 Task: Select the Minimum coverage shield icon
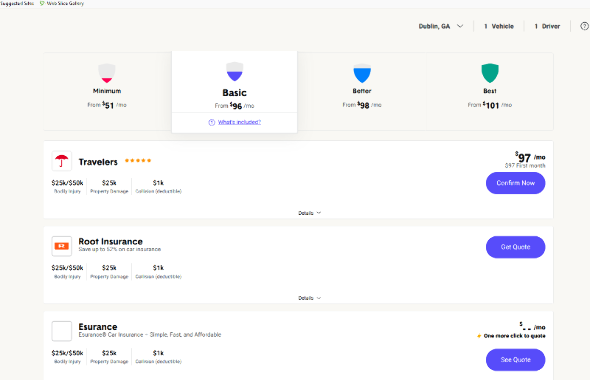[x=107, y=73]
